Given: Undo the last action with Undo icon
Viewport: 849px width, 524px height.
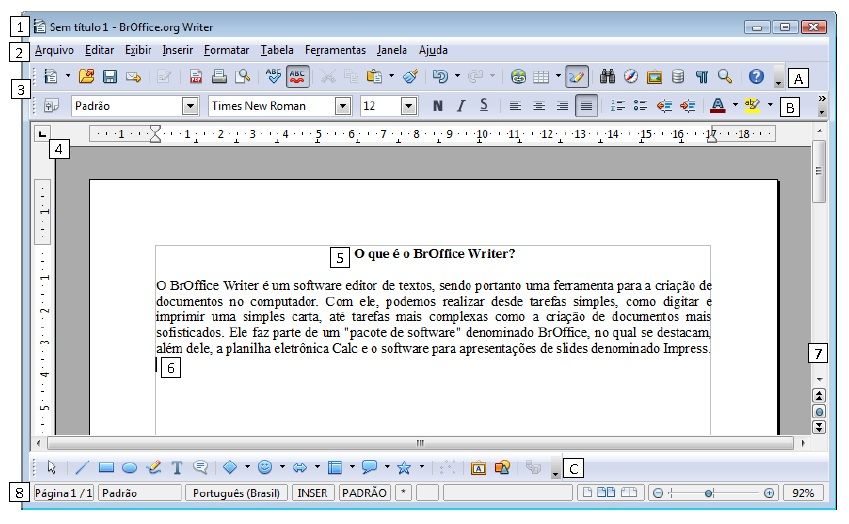Looking at the screenshot, I should click(x=440, y=76).
